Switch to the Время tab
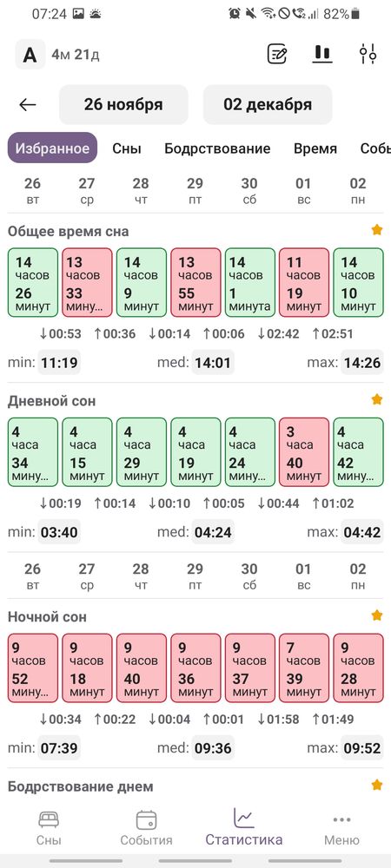The image size is (391, 868). tap(315, 148)
